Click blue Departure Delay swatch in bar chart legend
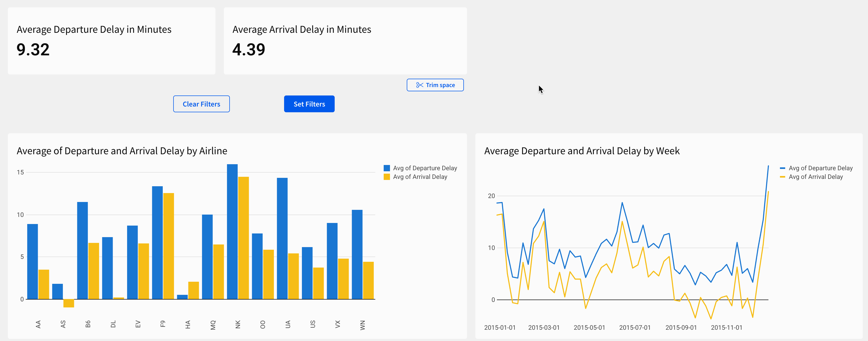The image size is (868, 341). pos(387,168)
